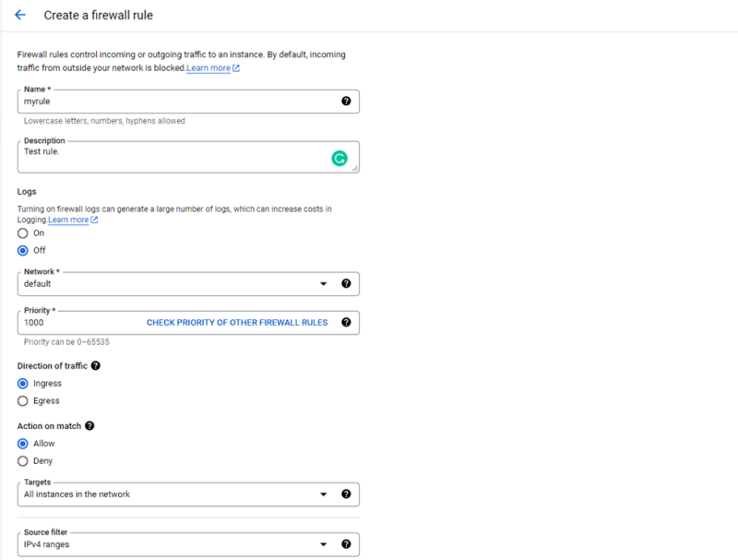Image resolution: width=738 pixels, height=560 pixels.
Task: Turn logs On
Action: click(x=22, y=232)
